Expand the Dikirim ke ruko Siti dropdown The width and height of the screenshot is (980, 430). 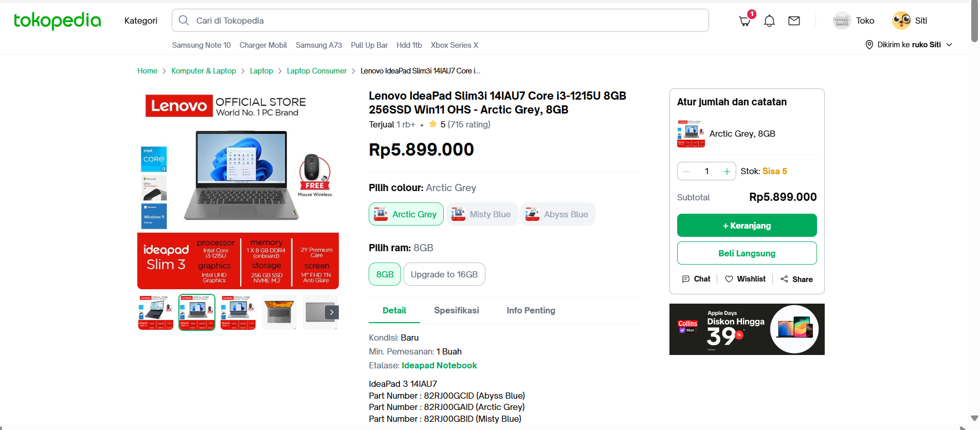[x=909, y=45]
